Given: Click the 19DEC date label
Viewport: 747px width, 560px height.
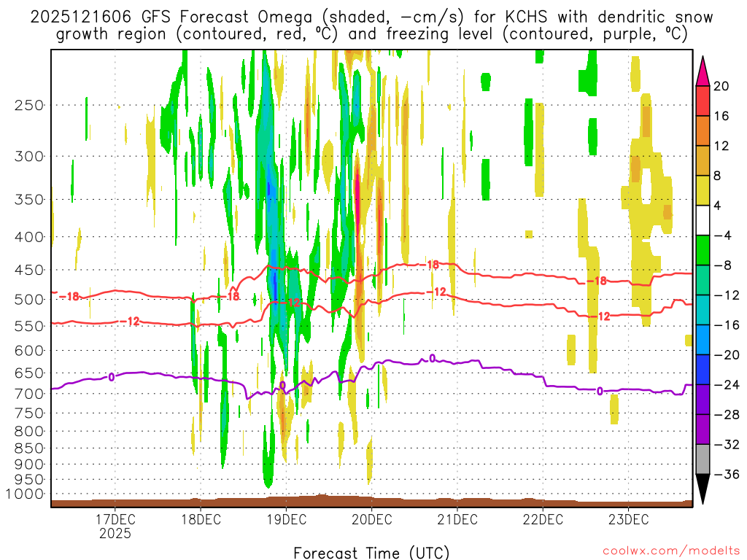Looking at the screenshot, I should 286,519.
